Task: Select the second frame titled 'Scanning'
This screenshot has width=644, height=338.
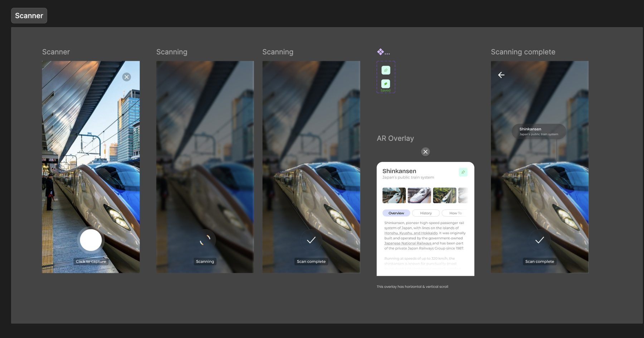Action: (x=172, y=52)
